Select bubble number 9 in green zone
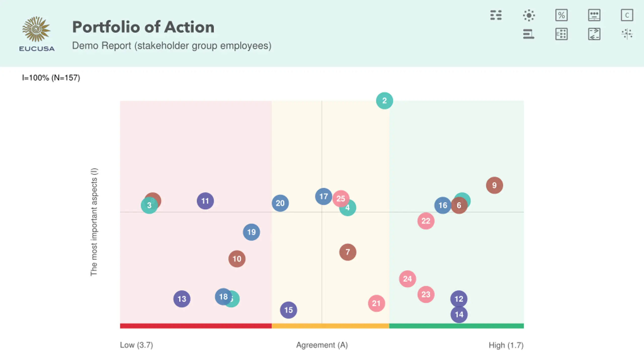 tap(494, 186)
